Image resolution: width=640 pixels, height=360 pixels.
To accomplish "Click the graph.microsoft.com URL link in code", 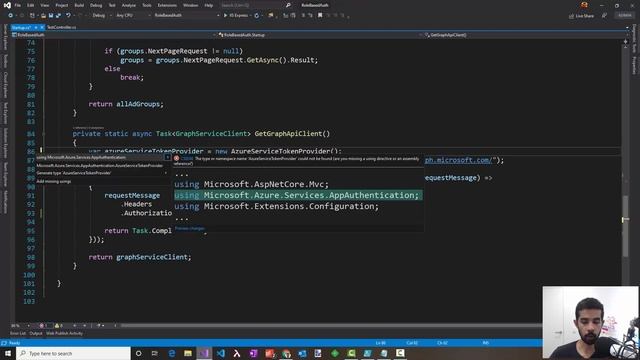I will click(458, 160).
